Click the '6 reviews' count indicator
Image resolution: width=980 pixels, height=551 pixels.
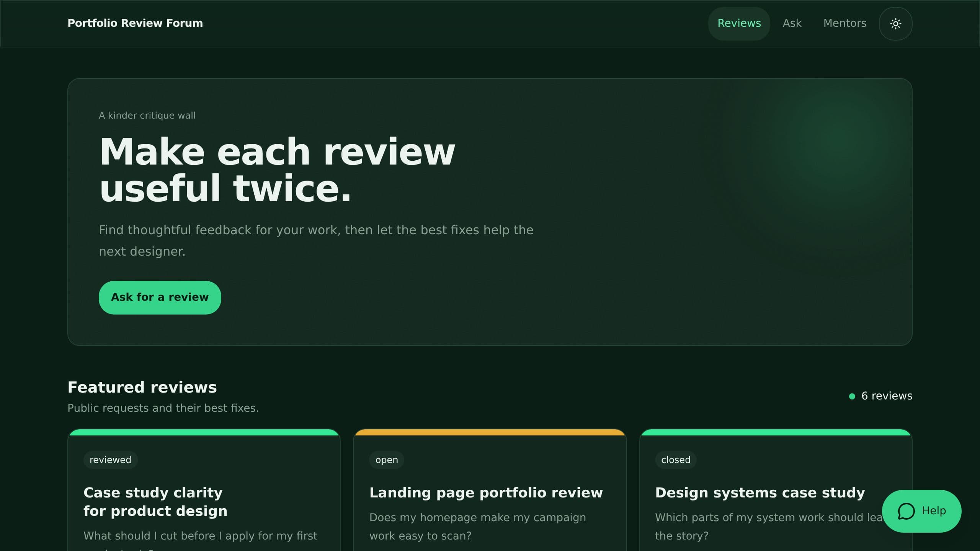coord(880,396)
